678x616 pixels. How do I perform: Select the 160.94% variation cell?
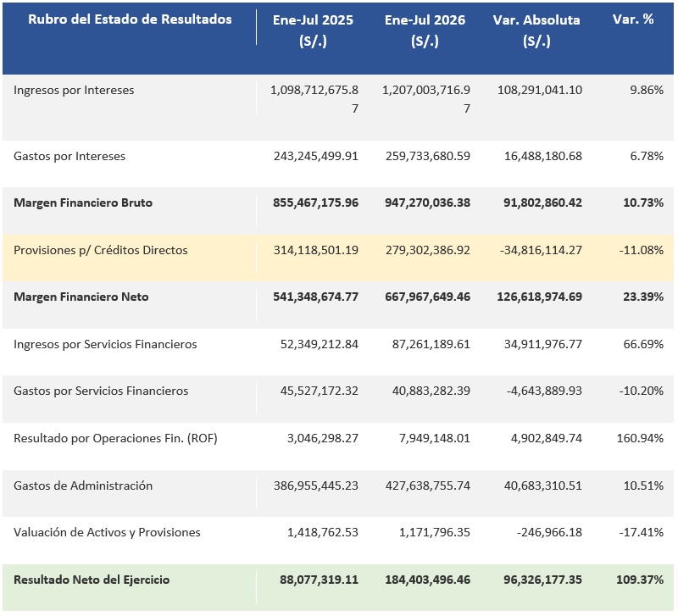pos(640,438)
